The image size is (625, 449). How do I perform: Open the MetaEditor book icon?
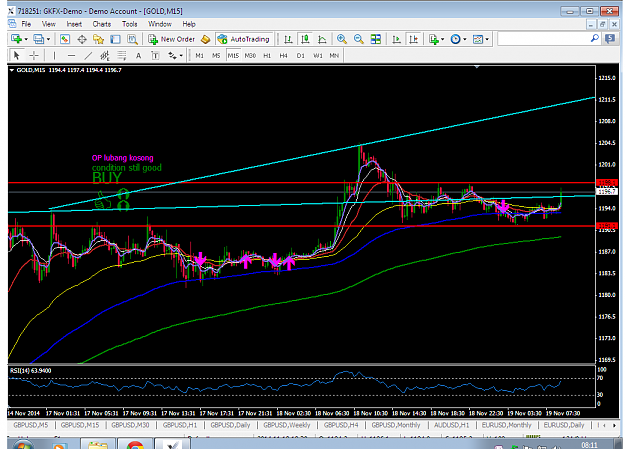click(x=205, y=39)
